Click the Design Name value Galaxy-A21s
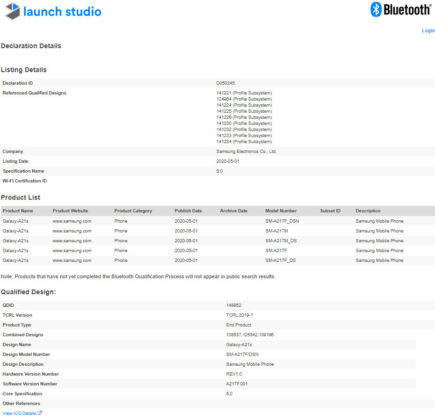The width and height of the screenshot is (435, 420). (239, 344)
